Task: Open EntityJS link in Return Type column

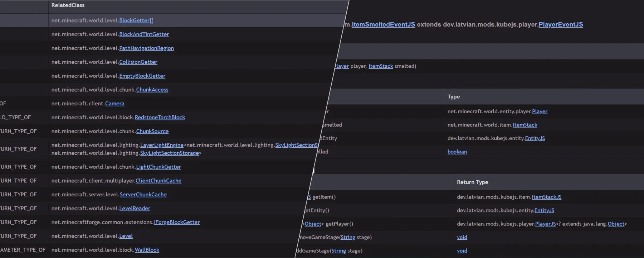Action: click(544, 210)
